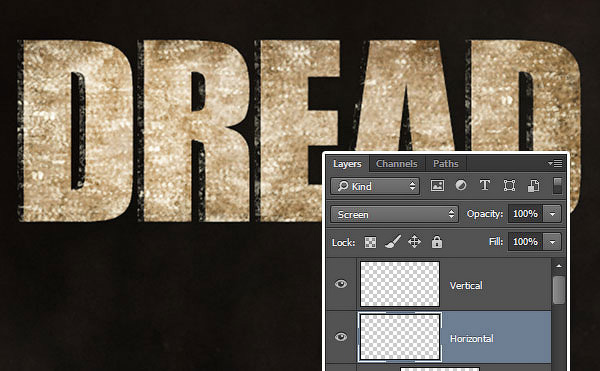Switch to the Layers tab

(347, 164)
